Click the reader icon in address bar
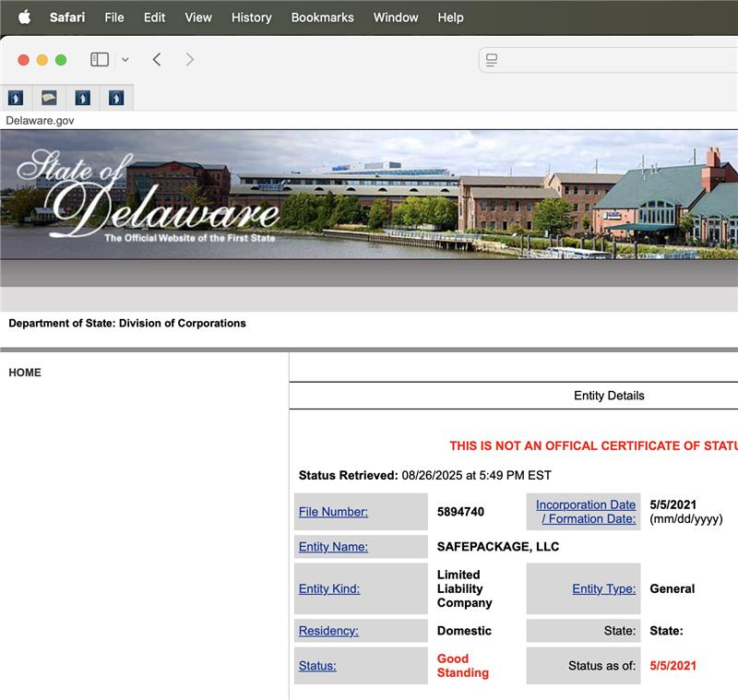Screen dimensions: 738x700 [492, 60]
